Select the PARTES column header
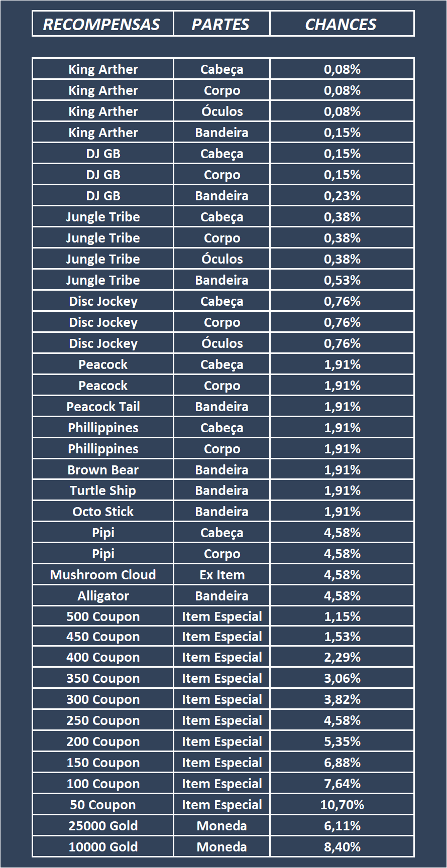The width and height of the screenshot is (447, 868). (x=221, y=24)
